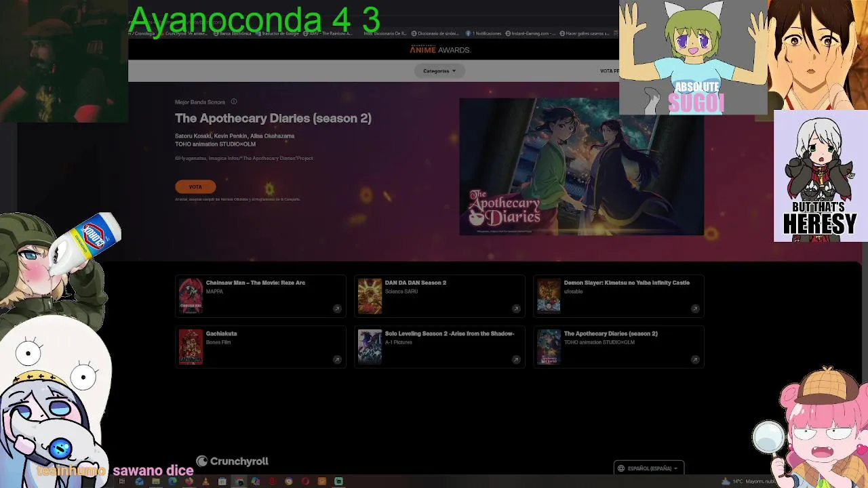Open the teal app icon on taskbar
The width and height of the screenshot is (868, 488).
(338, 481)
